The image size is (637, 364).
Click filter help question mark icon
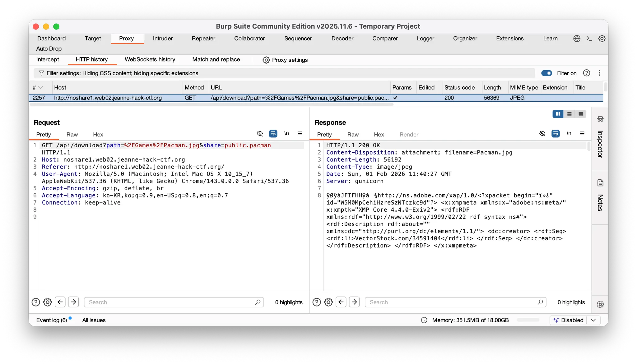coord(587,73)
